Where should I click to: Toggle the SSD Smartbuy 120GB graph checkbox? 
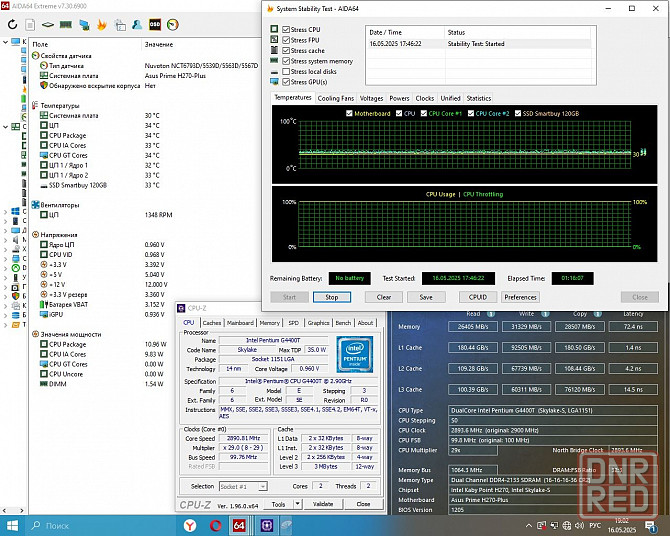[x=518, y=113]
